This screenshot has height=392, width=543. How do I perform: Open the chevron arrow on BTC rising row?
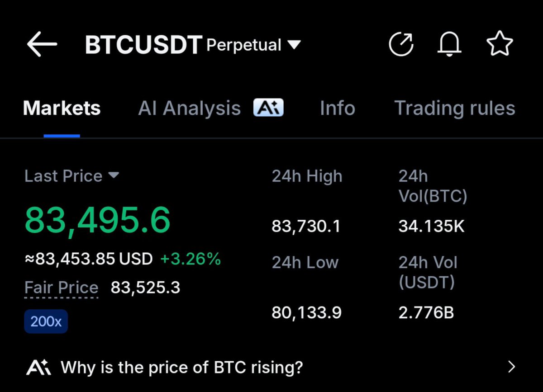point(512,367)
